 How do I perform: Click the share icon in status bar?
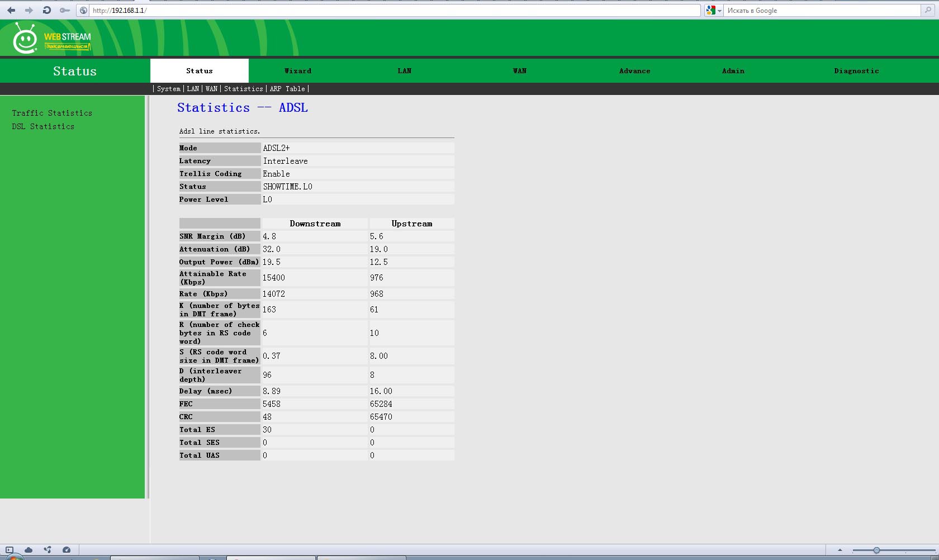48,550
